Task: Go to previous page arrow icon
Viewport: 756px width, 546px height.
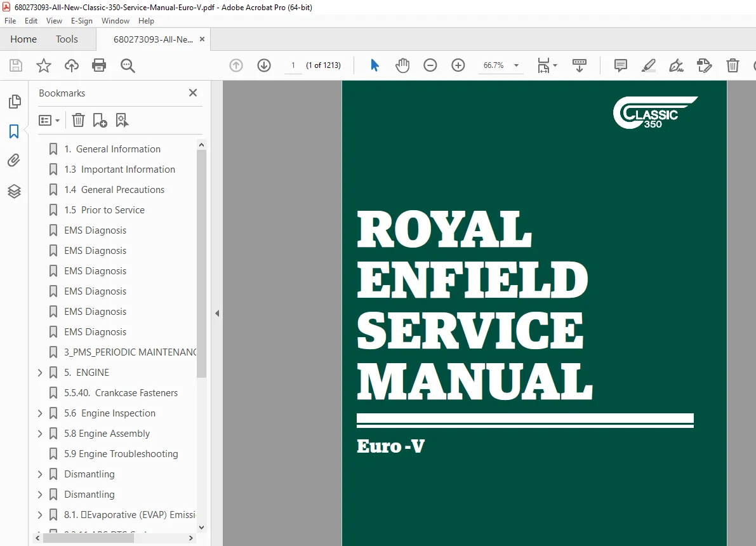Action: (x=236, y=65)
